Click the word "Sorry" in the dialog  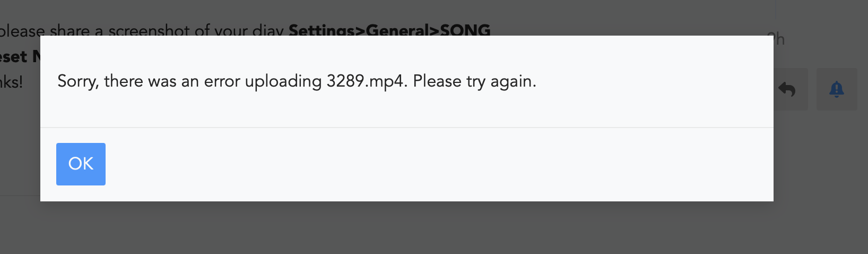click(77, 81)
